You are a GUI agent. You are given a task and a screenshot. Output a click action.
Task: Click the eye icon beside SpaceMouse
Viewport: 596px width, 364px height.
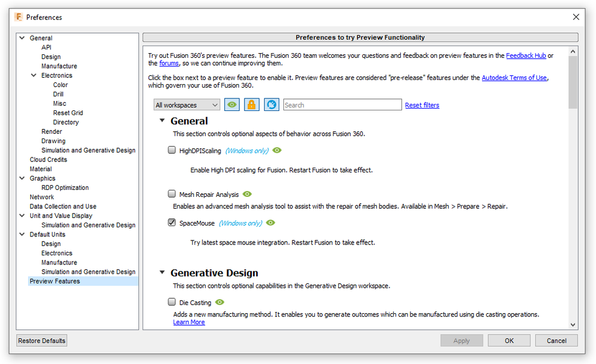coord(270,223)
